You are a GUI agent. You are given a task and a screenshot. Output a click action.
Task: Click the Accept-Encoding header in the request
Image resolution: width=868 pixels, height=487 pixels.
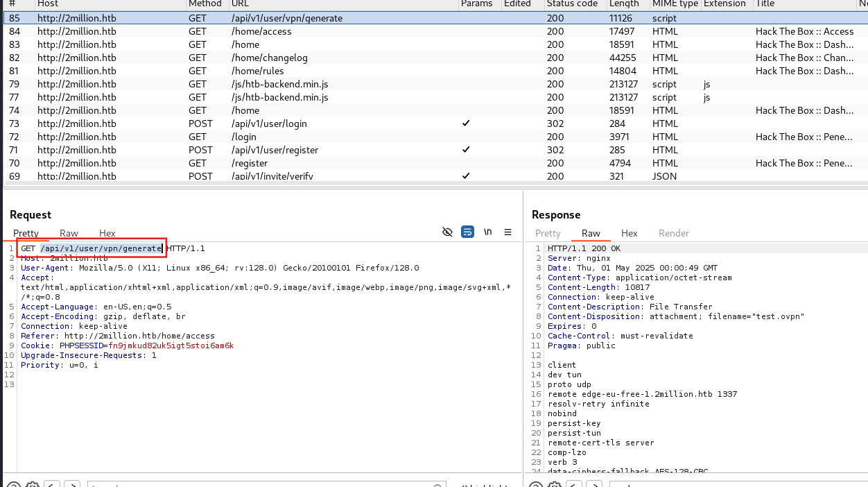103,316
